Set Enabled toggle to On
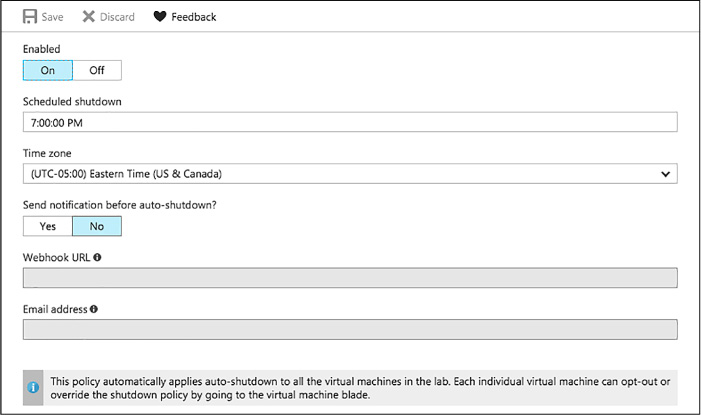The width and height of the screenshot is (701, 415). (48, 70)
